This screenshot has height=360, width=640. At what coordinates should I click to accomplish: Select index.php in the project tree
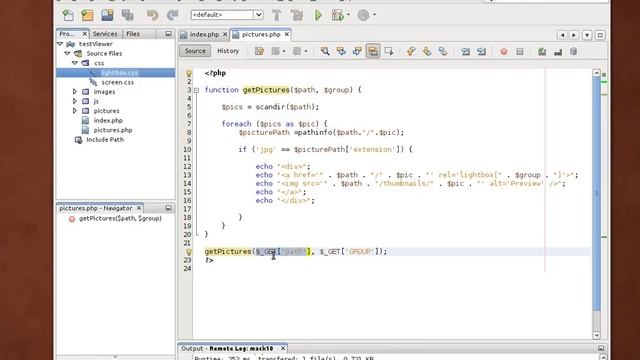(x=108, y=120)
